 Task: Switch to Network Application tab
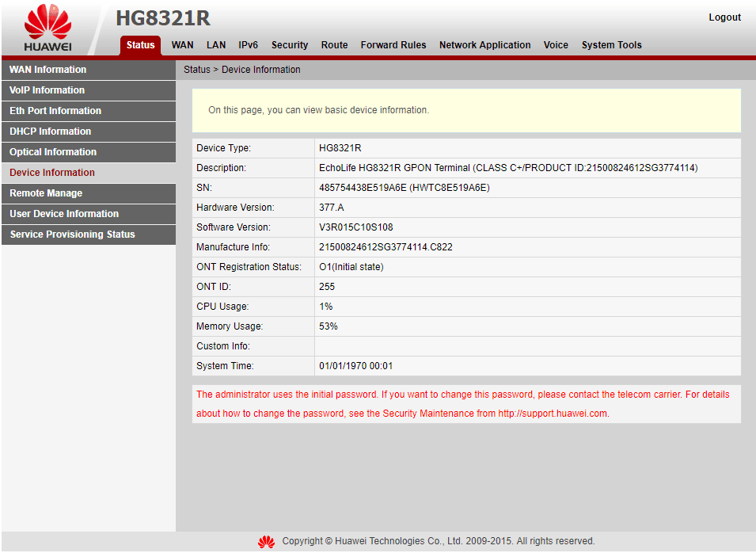click(x=485, y=45)
